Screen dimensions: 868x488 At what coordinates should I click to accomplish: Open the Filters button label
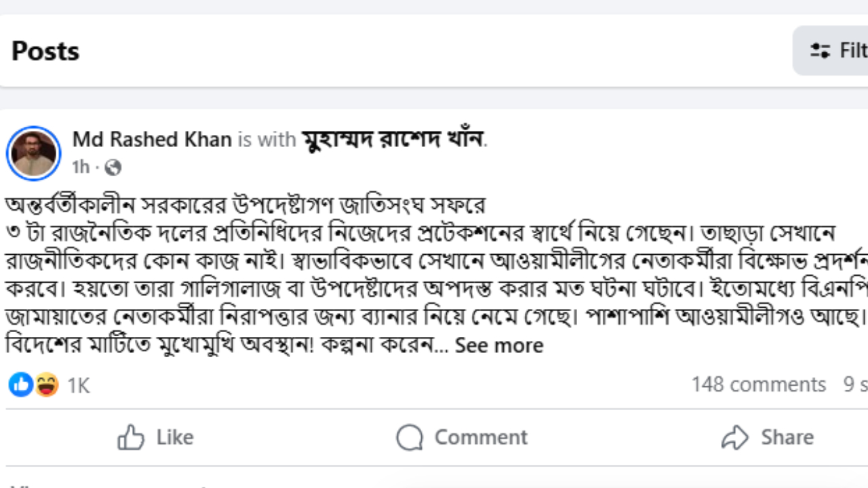853,51
